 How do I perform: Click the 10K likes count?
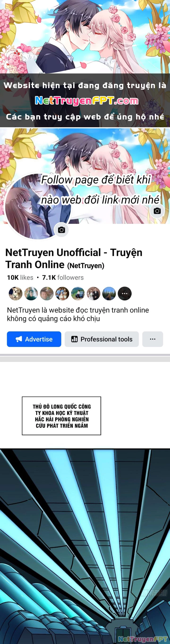[20, 278]
